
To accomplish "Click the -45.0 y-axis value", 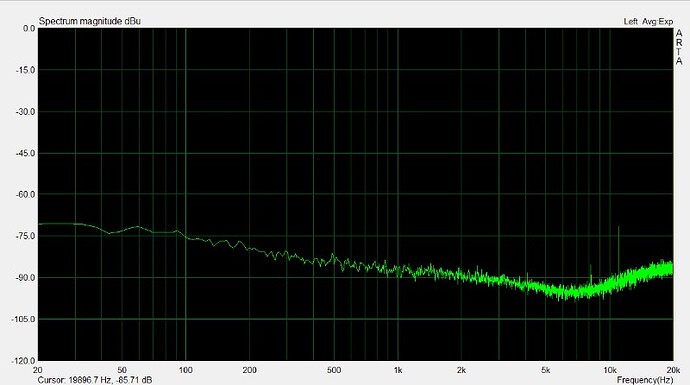I will coord(26,154).
